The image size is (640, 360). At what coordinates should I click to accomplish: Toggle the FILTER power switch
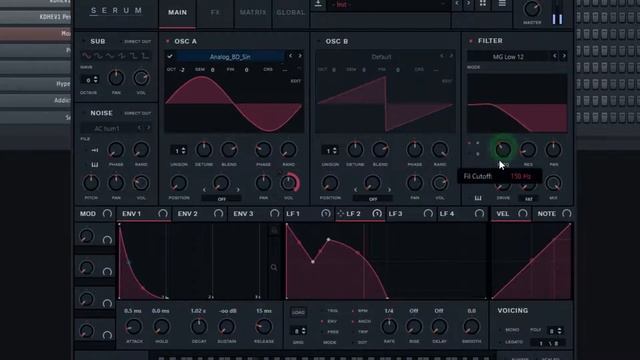click(471, 41)
